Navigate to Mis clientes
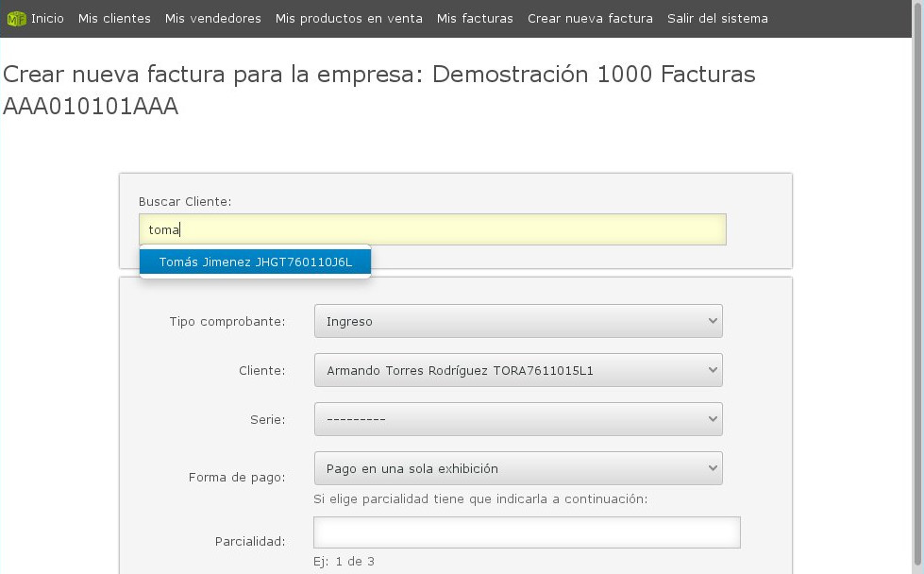Image resolution: width=924 pixels, height=574 pixels. (114, 18)
